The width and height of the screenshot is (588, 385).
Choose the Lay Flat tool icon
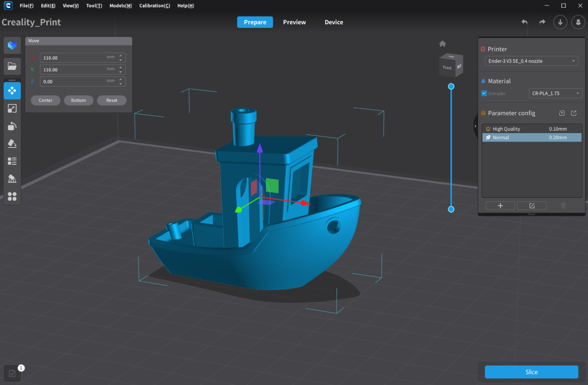click(x=12, y=143)
